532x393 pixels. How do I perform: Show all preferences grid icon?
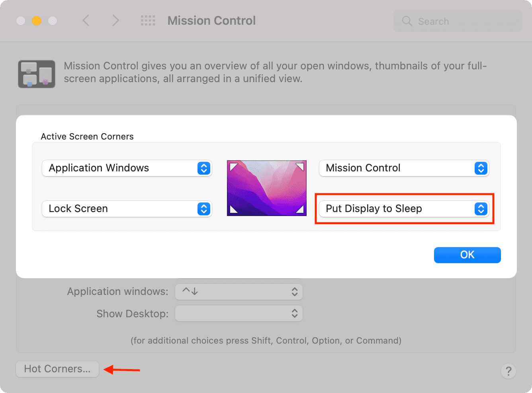coord(148,21)
